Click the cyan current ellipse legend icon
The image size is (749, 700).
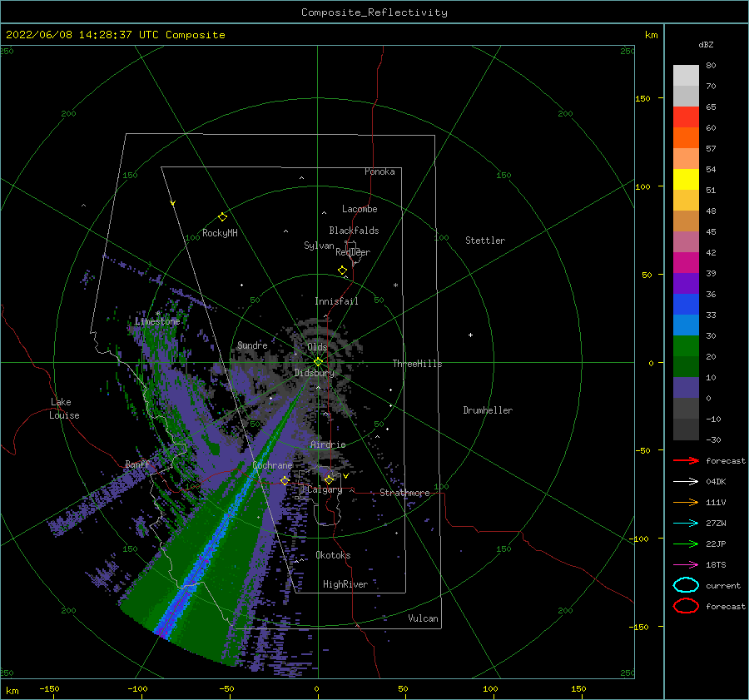pos(686,585)
